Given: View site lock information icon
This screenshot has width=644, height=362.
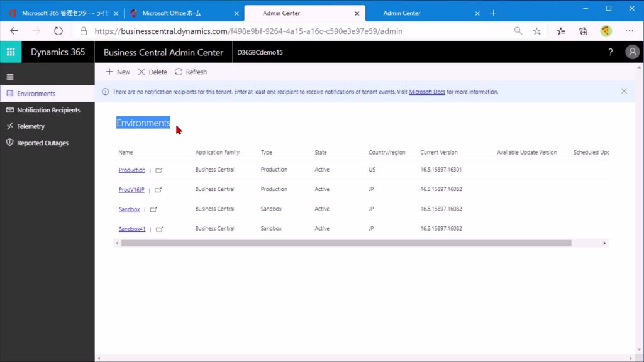Looking at the screenshot, I should click(x=84, y=31).
